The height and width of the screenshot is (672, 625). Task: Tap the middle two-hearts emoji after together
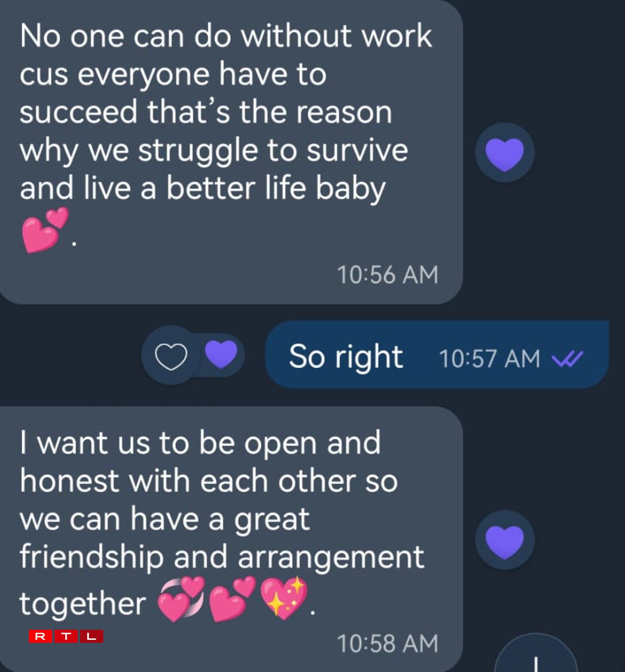point(232,599)
